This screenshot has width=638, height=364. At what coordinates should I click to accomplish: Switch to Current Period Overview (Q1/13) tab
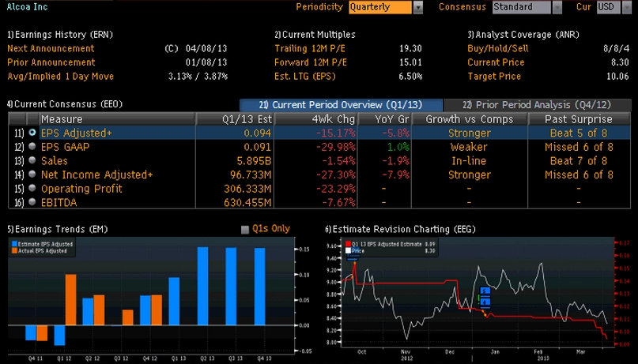341,105
